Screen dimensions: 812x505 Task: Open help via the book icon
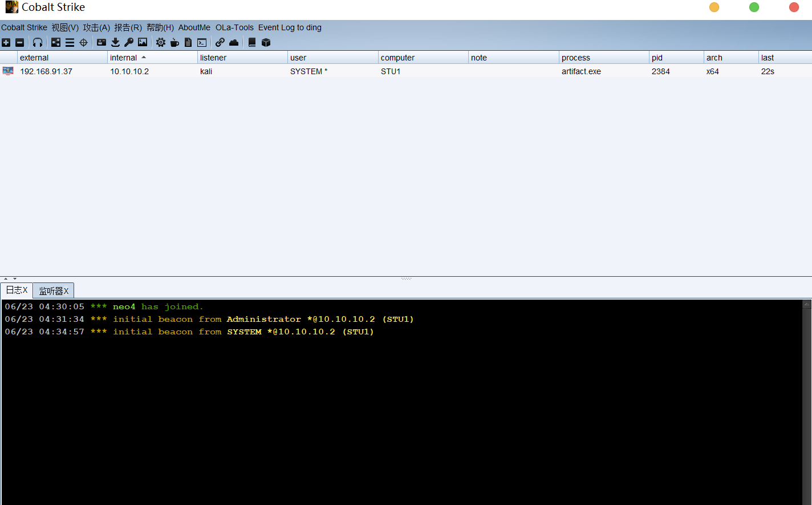[x=252, y=42]
